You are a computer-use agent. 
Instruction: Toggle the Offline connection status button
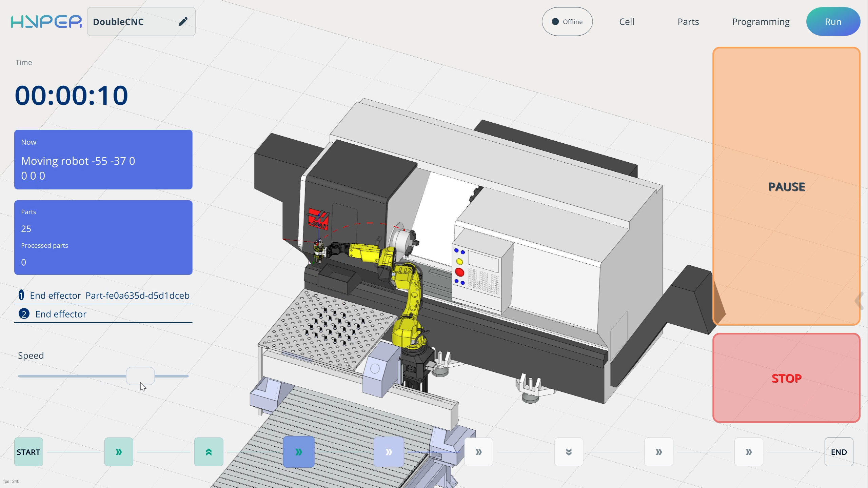567,22
